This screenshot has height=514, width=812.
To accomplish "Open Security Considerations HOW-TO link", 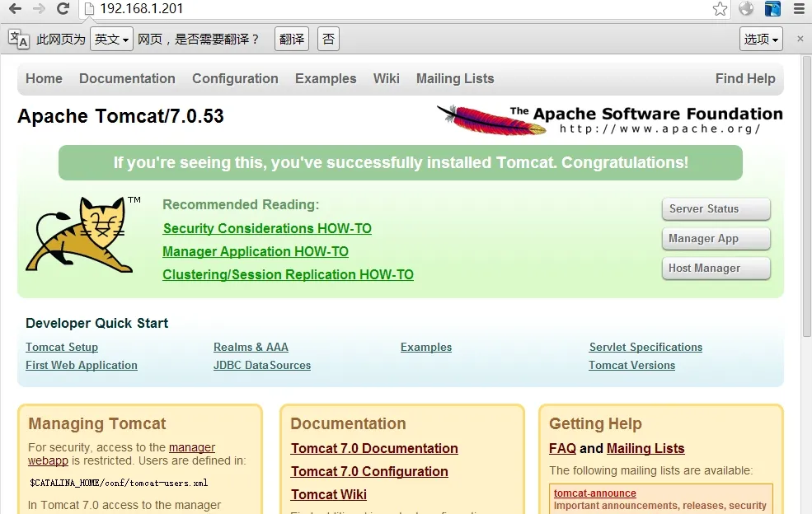I will pos(267,228).
